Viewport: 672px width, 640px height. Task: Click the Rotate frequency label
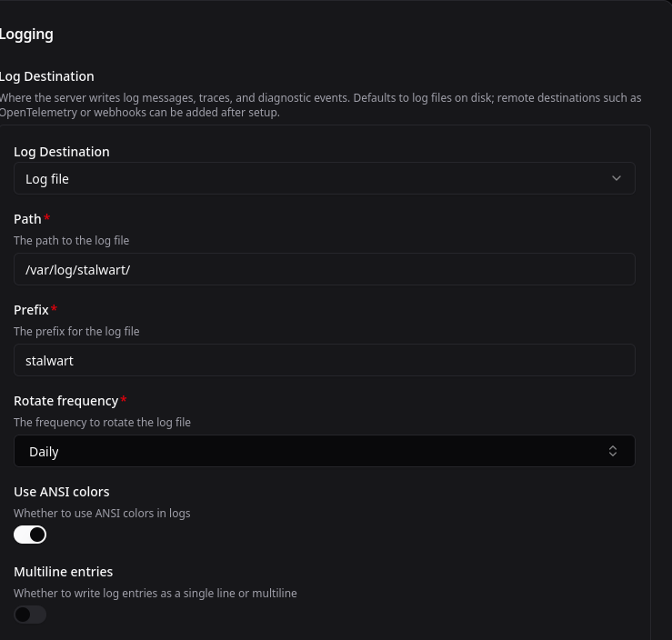pos(65,401)
